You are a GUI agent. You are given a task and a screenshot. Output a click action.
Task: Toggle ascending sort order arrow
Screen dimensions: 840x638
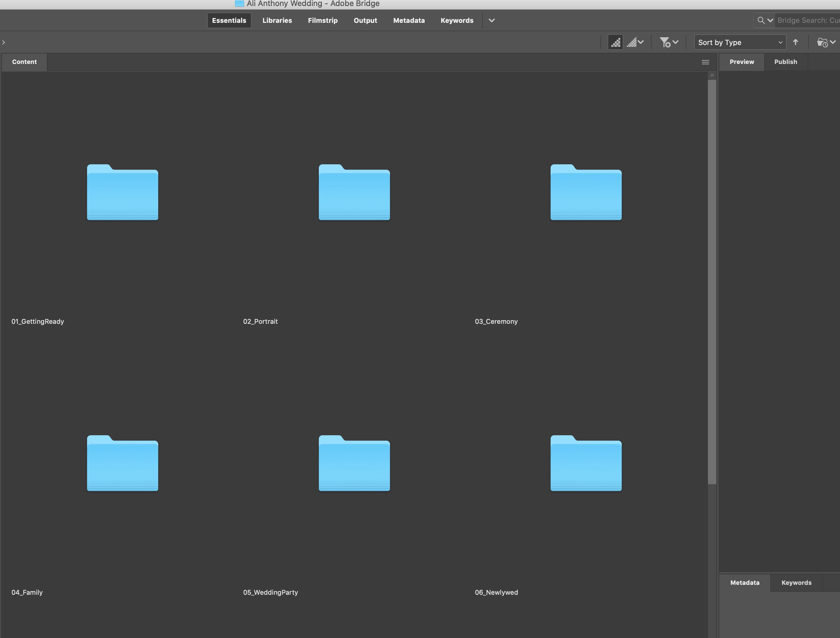[x=795, y=42]
